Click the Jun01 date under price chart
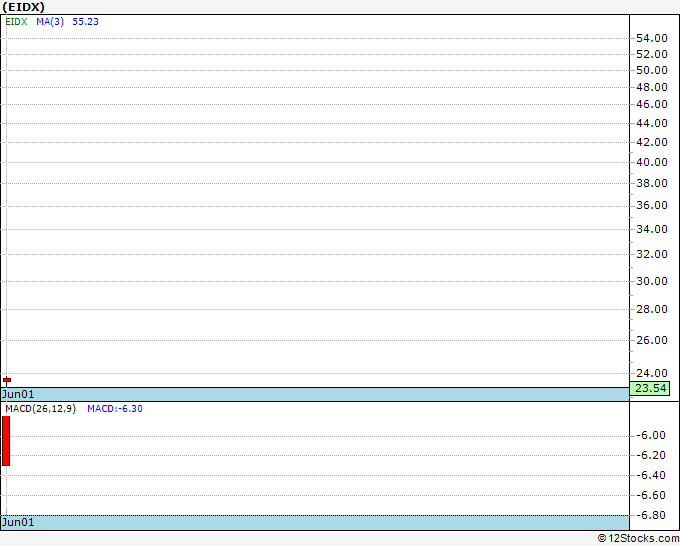 coord(18,394)
